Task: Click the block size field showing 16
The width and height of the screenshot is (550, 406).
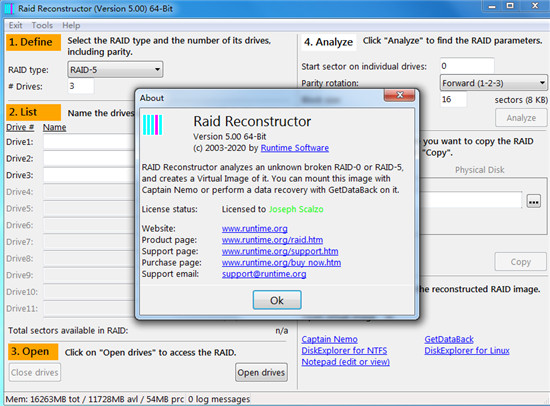Action: pos(453,99)
